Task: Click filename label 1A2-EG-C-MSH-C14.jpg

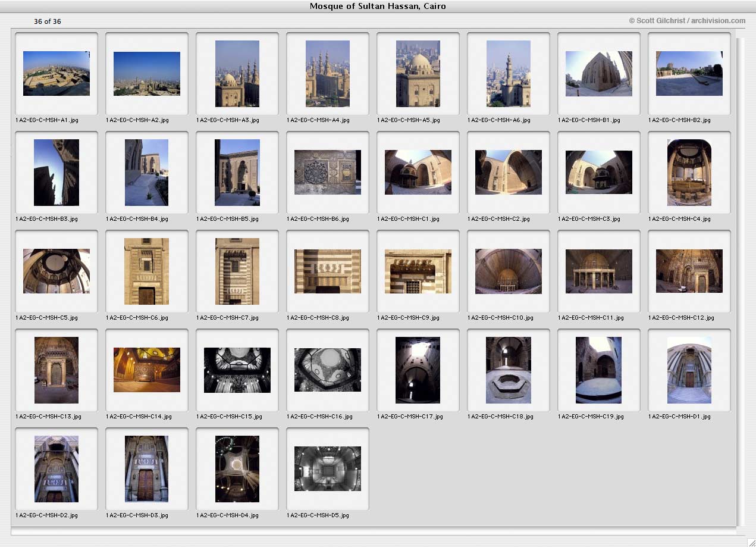Action: (139, 417)
